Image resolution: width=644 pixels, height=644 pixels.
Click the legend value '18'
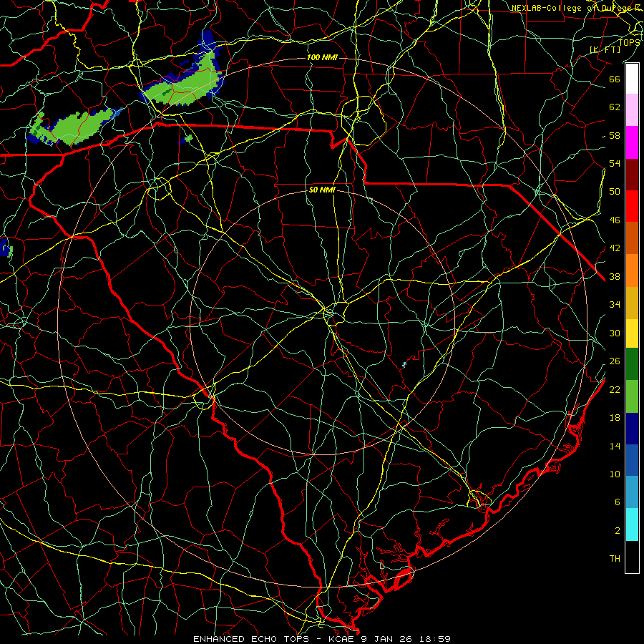tap(615, 418)
